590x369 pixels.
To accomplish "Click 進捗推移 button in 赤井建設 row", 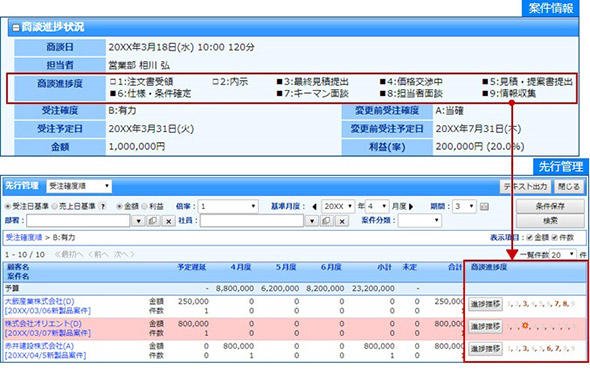I will pos(485,349).
